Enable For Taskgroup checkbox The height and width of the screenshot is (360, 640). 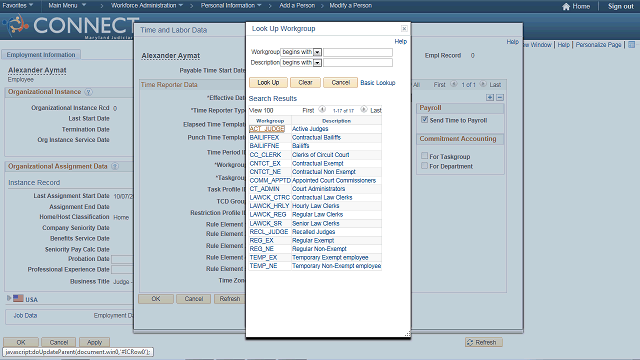tap(424, 156)
